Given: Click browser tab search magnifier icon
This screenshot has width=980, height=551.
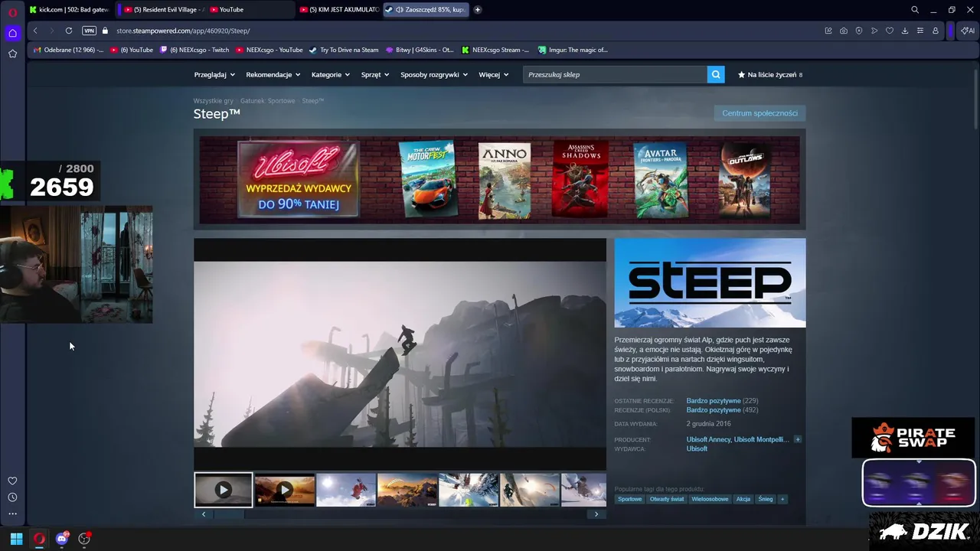Looking at the screenshot, I should pyautogui.click(x=915, y=9).
